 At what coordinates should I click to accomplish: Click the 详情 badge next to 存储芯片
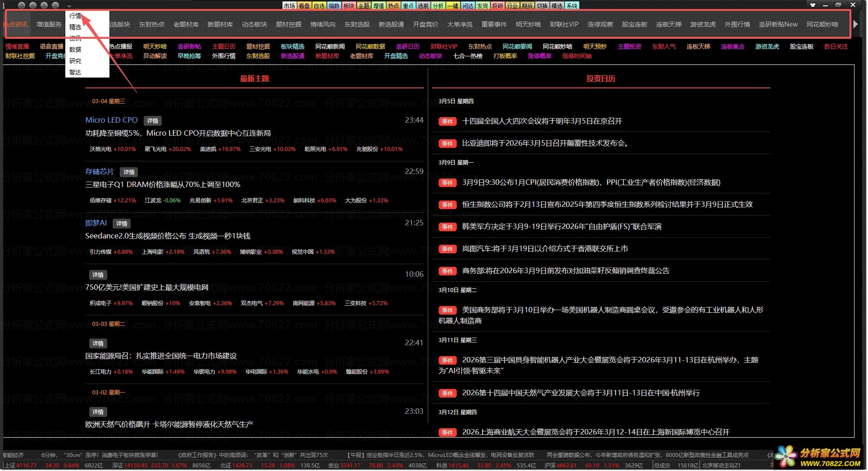click(x=129, y=172)
